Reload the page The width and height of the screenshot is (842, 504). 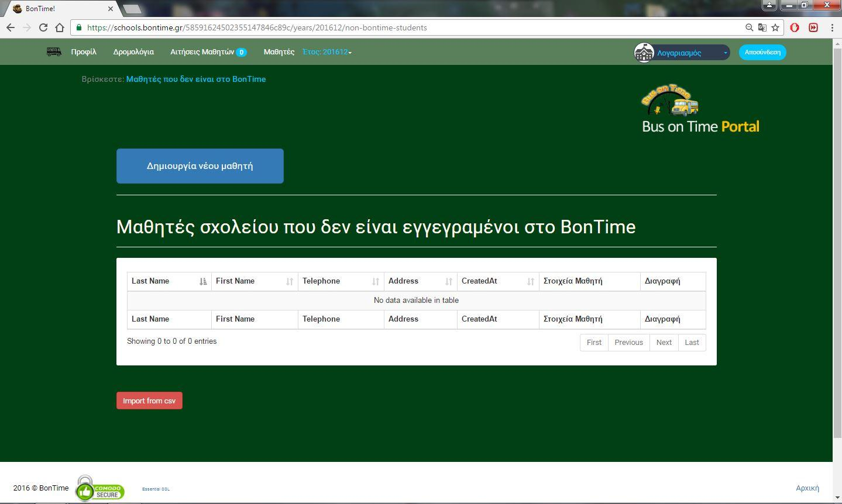[43, 27]
